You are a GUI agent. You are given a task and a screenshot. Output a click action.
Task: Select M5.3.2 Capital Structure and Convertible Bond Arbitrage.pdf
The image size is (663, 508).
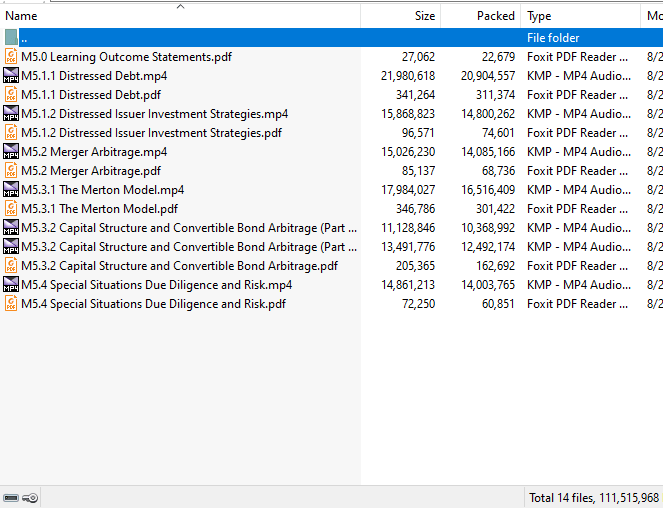click(x=179, y=266)
